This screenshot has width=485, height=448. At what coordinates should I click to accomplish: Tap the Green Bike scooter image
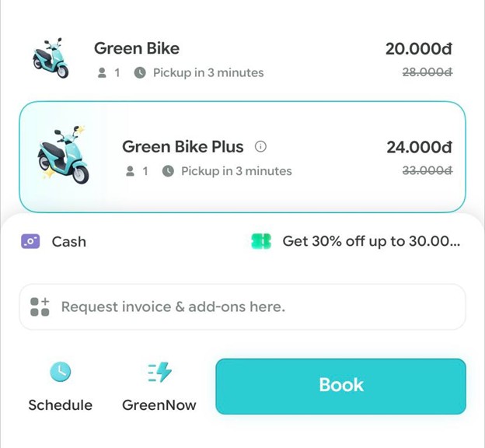51,58
